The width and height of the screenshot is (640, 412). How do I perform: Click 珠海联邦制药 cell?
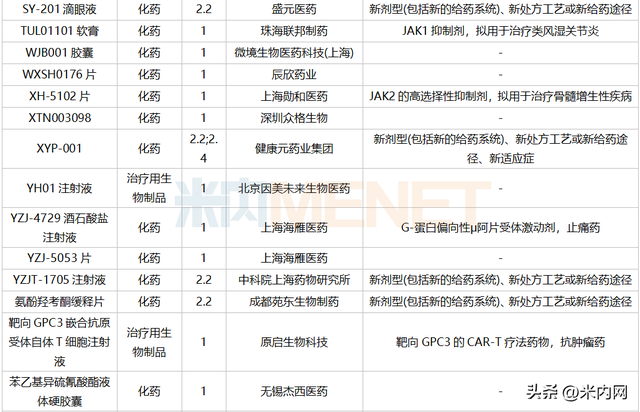(x=294, y=31)
